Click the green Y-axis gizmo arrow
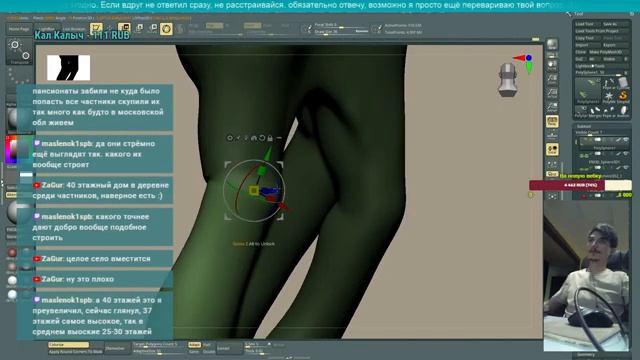This screenshot has width=640, height=360. pyautogui.click(x=267, y=154)
